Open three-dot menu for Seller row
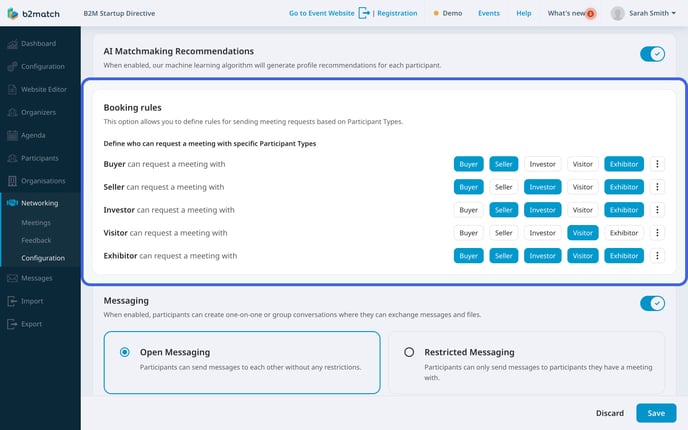The image size is (688, 430). [657, 187]
